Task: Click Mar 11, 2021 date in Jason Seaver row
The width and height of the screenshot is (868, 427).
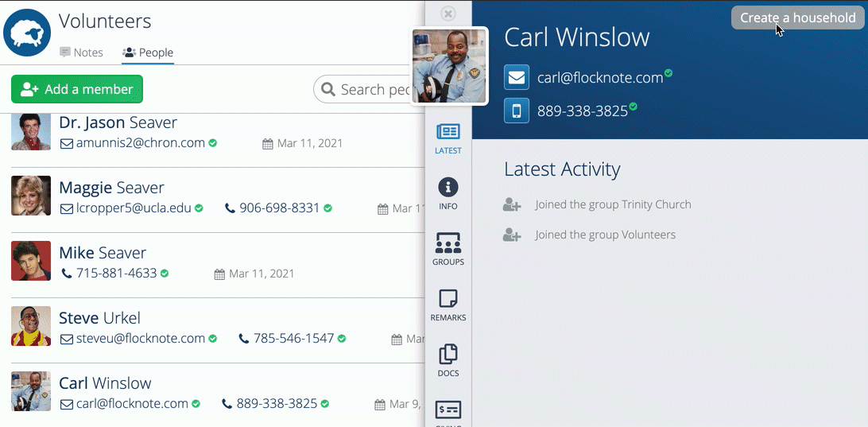Action: 309,143
